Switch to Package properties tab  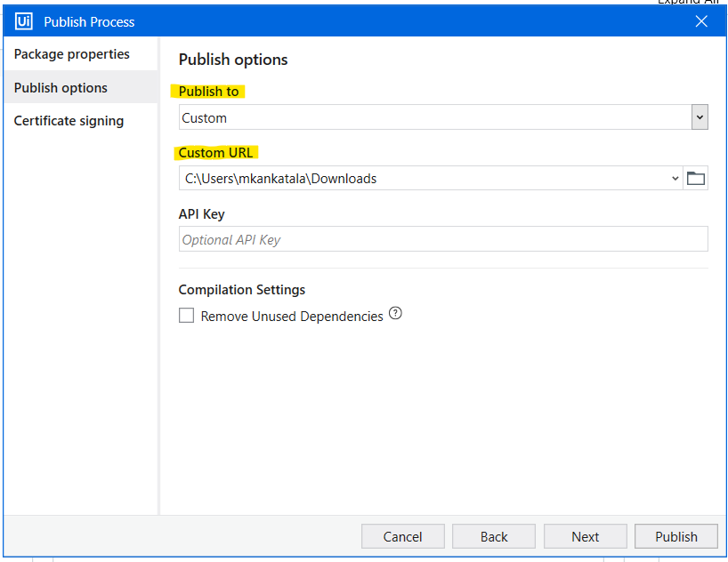[x=72, y=54]
